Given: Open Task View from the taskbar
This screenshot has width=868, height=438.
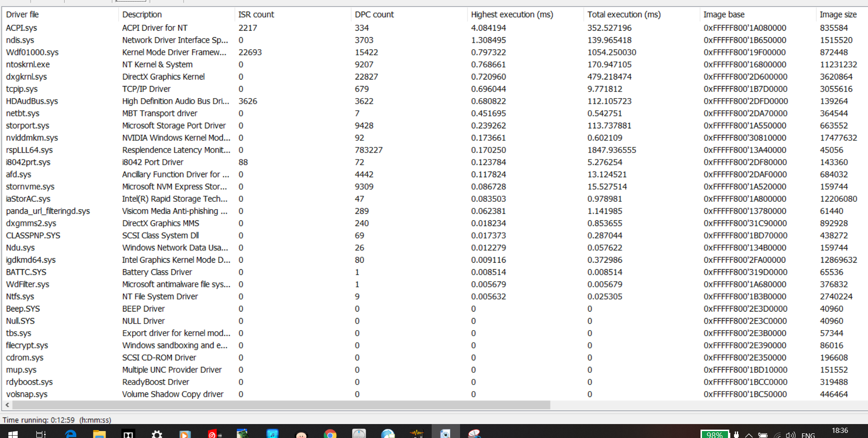Looking at the screenshot, I should pyautogui.click(x=41, y=434).
